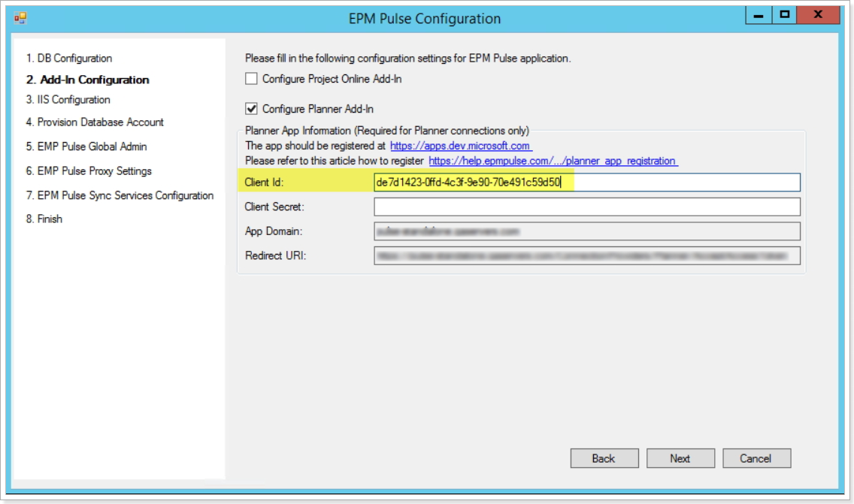Select step 7. EPM Pulse Sync Services Configuration
This screenshot has width=854, height=504.
[x=120, y=195]
